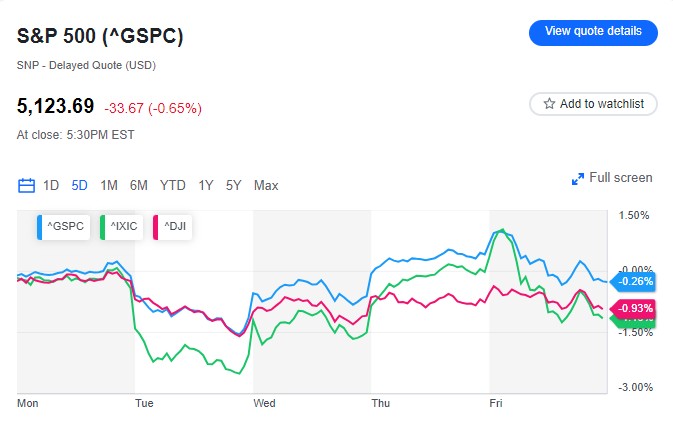The image size is (673, 428).
Task: Switch chart to 6M range
Action: point(139,185)
